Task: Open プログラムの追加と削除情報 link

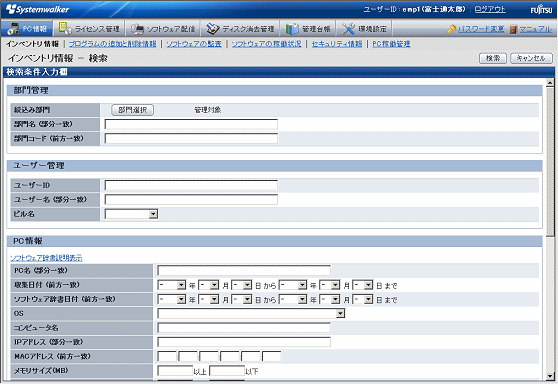Action: click(x=112, y=44)
